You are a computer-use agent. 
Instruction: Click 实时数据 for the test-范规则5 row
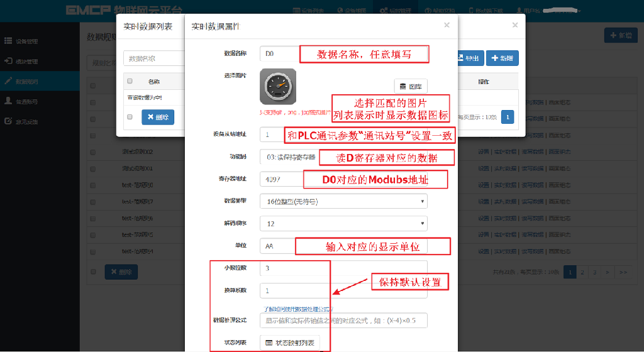coord(505,235)
